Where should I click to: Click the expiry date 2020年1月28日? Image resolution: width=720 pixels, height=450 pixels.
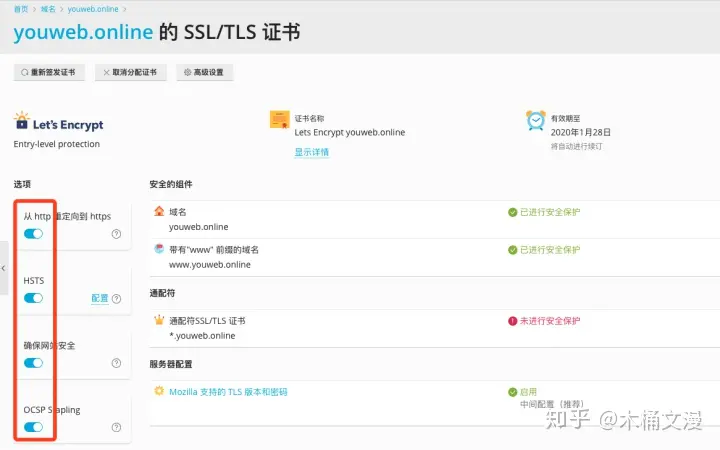pyautogui.click(x=581, y=132)
